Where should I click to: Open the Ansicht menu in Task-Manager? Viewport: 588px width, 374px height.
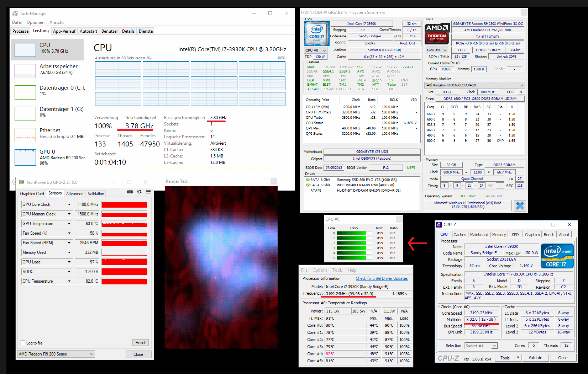pos(57,22)
